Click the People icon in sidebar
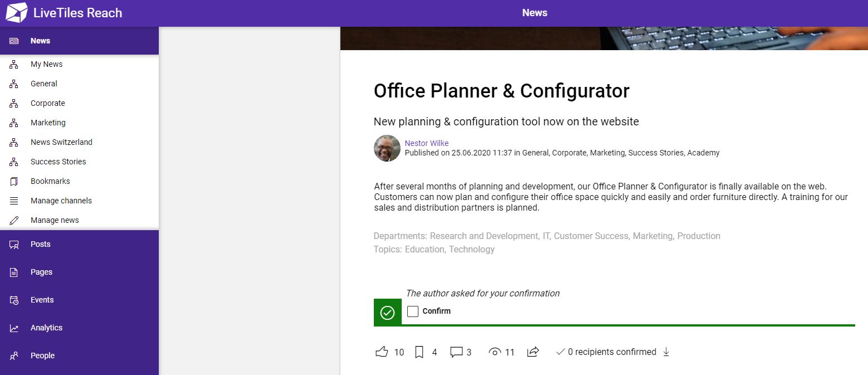Image resolution: width=868 pixels, height=375 pixels. [14, 355]
